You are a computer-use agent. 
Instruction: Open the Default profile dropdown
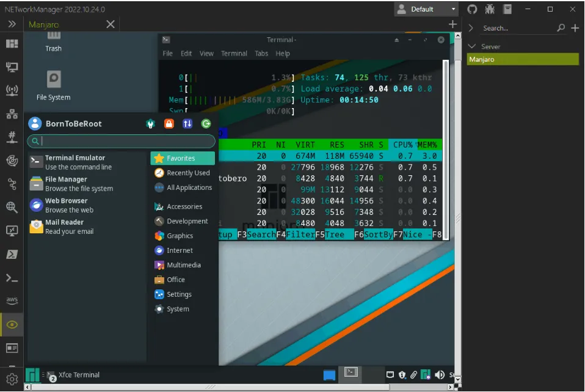point(426,9)
